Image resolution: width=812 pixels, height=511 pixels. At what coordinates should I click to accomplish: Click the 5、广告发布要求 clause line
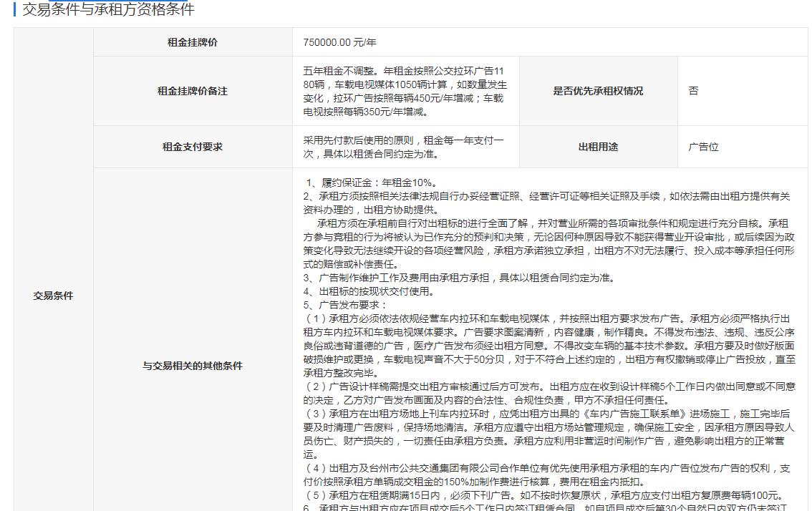[345, 305]
